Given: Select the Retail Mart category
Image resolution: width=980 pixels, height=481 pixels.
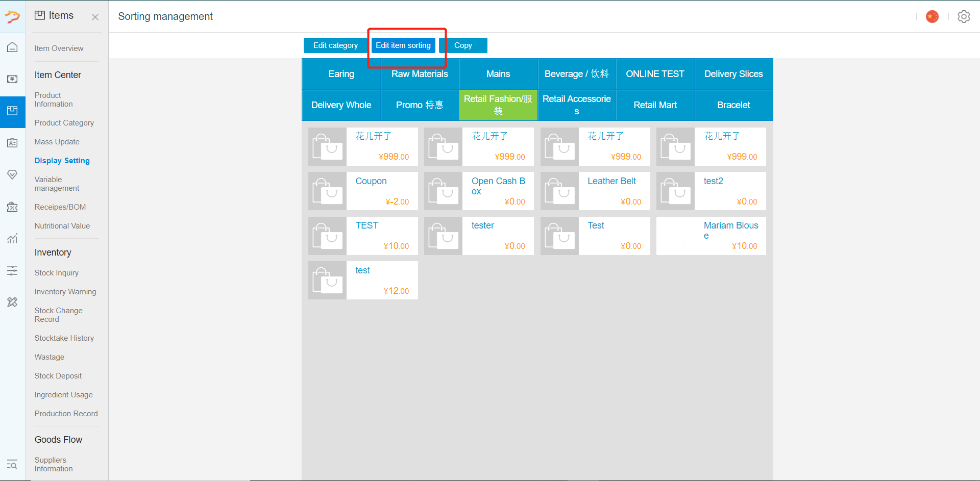Looking at the screenshot, I should coord(655,105).
